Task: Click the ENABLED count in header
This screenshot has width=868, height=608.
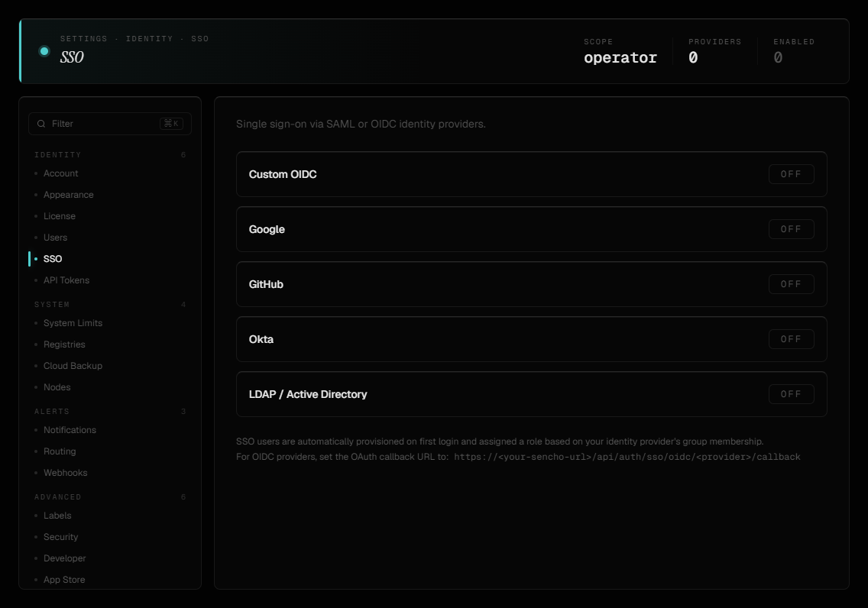Action: [778, 57]
